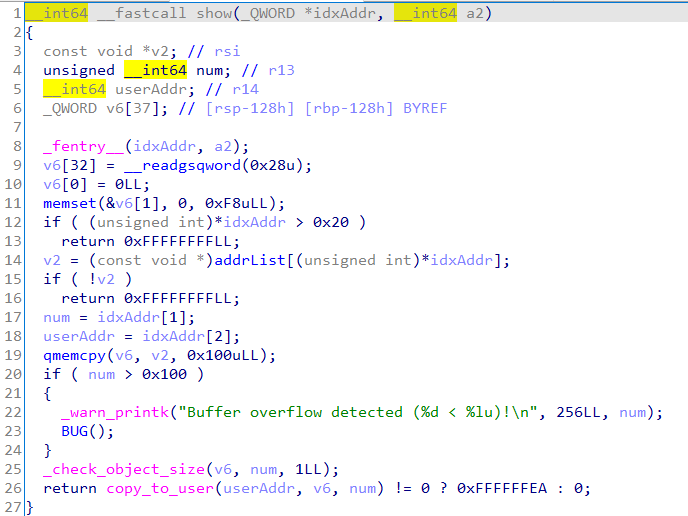Click the '*idxAddr' parameter in the function signature
This screenshot has height=516, width=688.
point(340,13)
